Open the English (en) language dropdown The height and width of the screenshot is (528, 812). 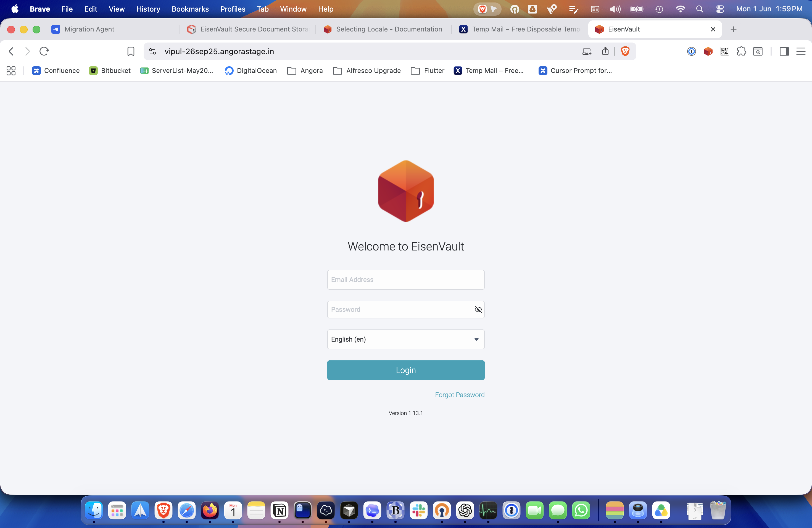pos(406,339)
